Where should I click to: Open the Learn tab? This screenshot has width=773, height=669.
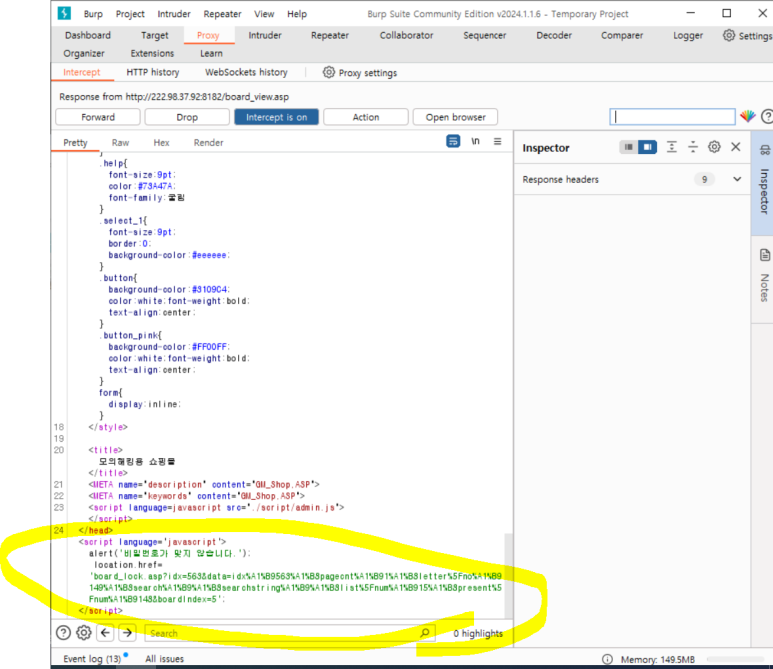[211, 53]
